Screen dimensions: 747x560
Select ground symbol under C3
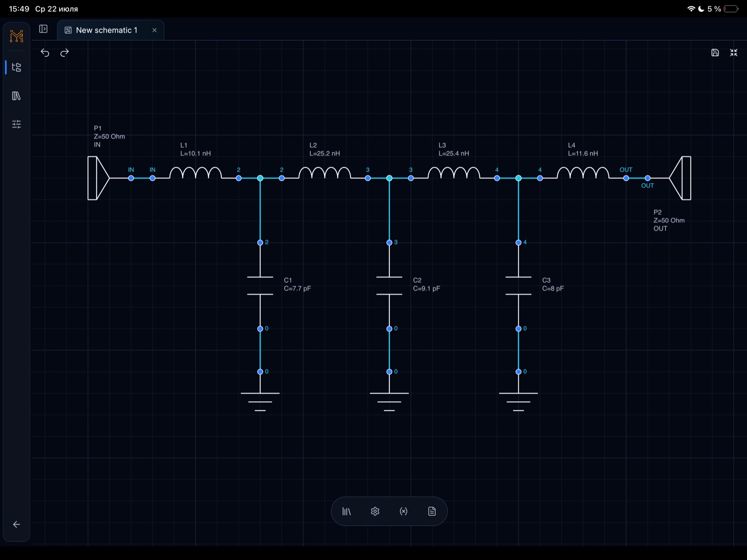518,402
